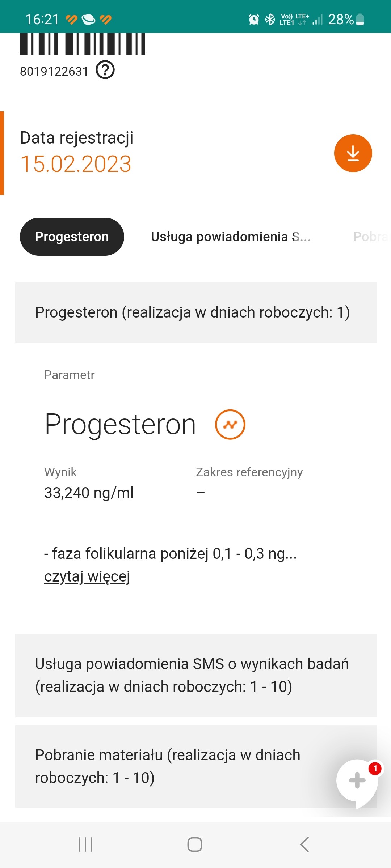Select the Progesteron tab pill
Image resolution: width=391 pixels, height=868 pixels.
(72, 237)
